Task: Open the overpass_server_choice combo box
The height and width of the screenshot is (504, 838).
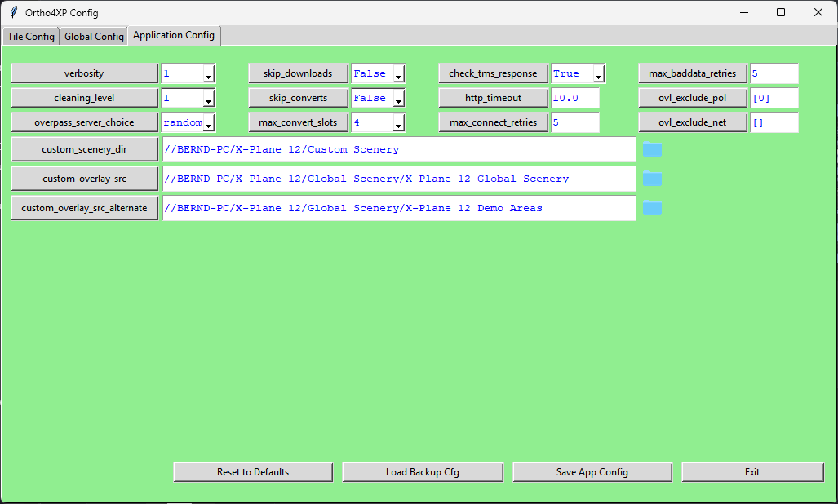Action: pos(208,123)
